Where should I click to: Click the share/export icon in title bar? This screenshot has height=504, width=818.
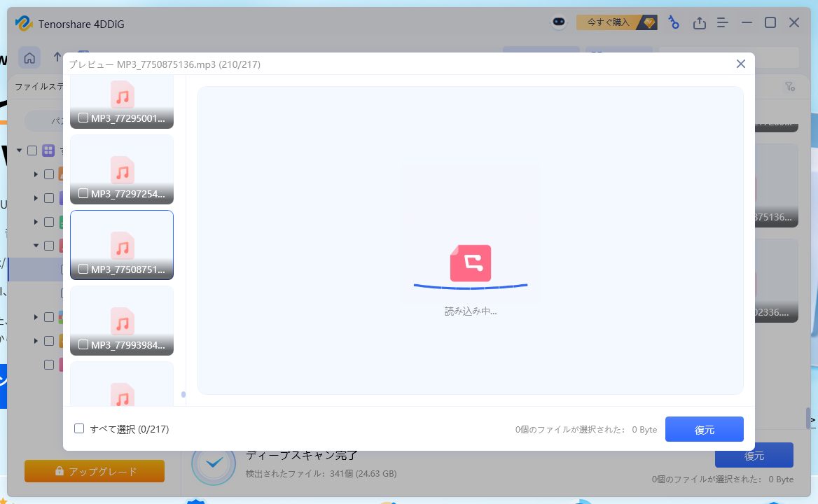pyautogui.click(x=699, y=23)
